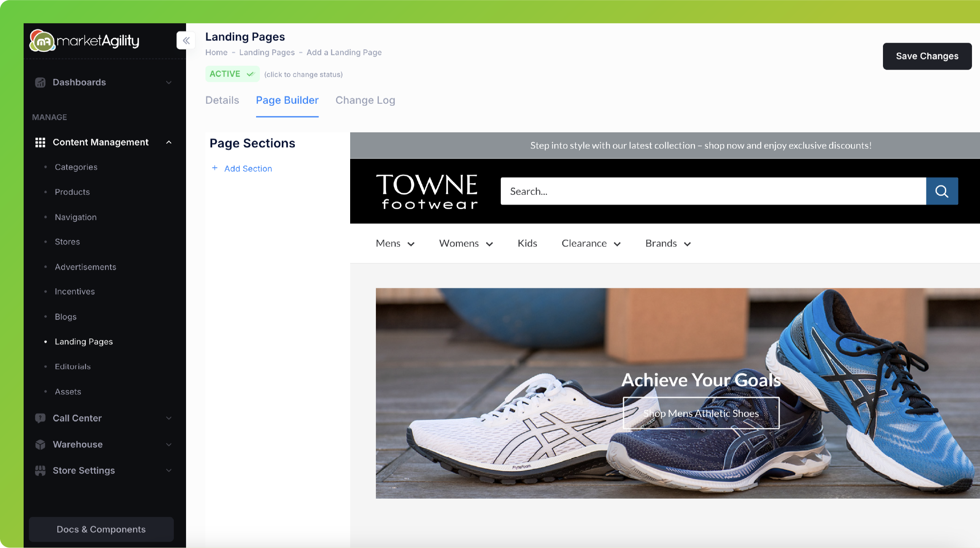The width and height of the screenshot is (980, 548).
Task: Click the Call Center chat icon
Action: (40, 418)
